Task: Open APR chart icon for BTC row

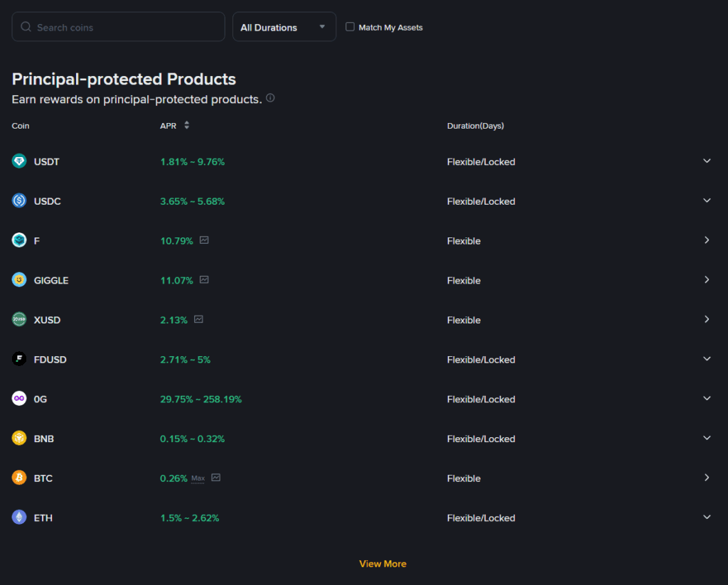Action: pyautogui.click(x=216, y=478)
